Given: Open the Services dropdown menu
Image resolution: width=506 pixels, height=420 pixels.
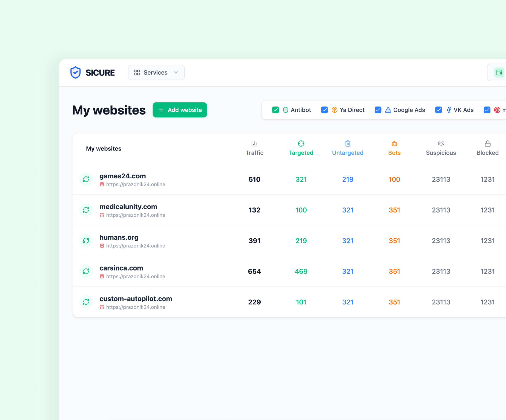Looking at the screenshot, I should [x=156, y=73].
